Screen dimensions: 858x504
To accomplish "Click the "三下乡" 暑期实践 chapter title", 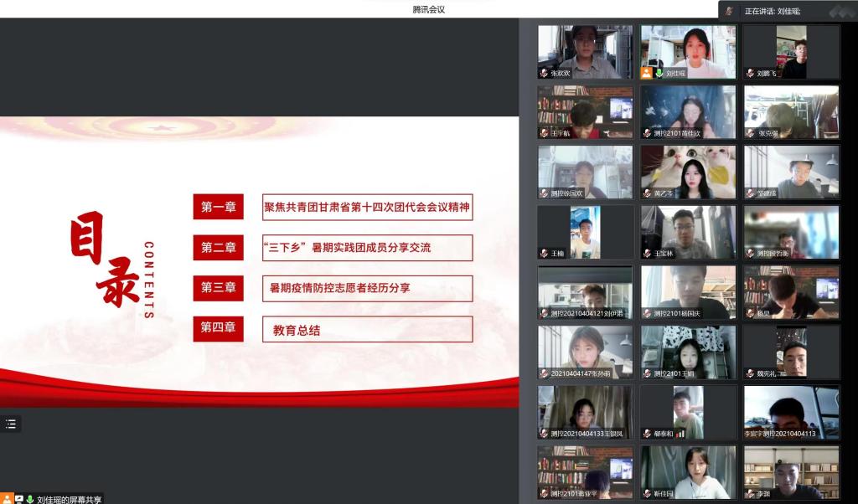I will pos(367,248).
